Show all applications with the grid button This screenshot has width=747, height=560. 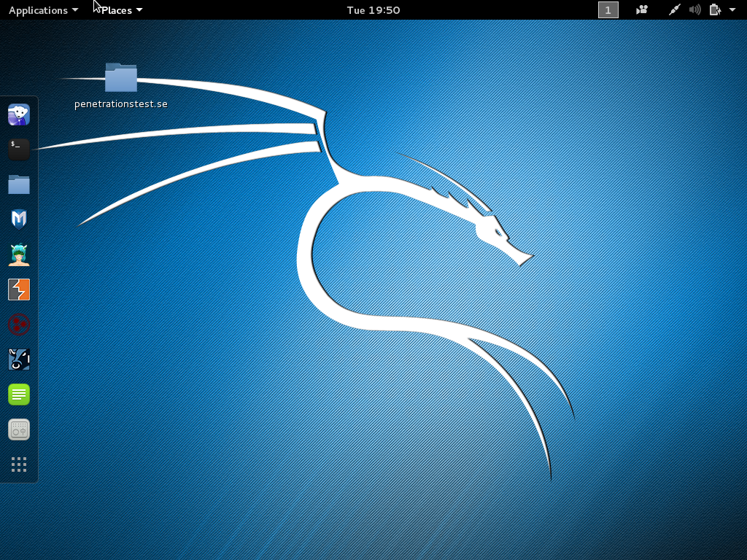point(19,464)
